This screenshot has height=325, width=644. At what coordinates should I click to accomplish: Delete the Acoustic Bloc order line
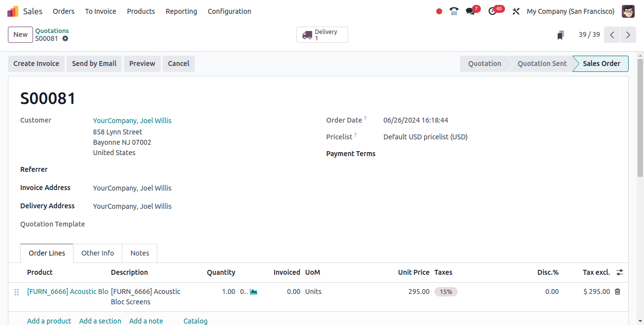pos(617,292)
